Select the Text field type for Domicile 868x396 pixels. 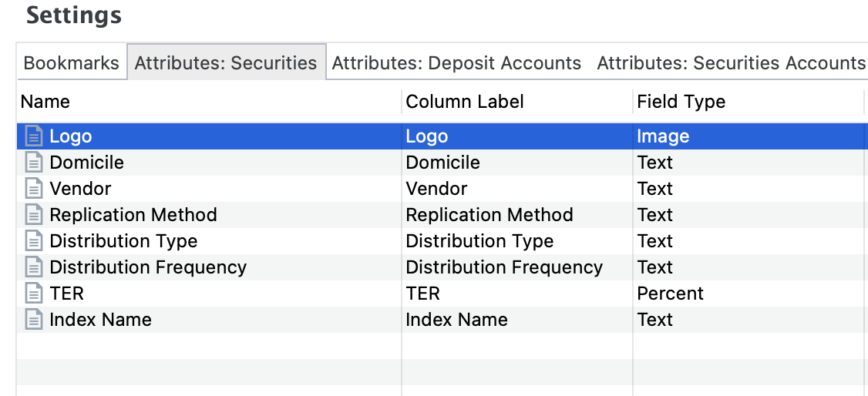click(x=655, y=163)
